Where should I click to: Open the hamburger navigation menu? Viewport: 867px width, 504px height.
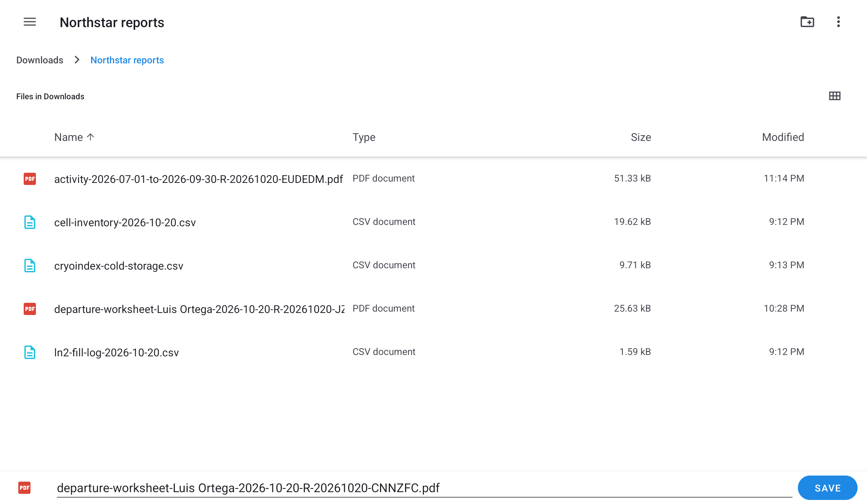tap(29, 22)
